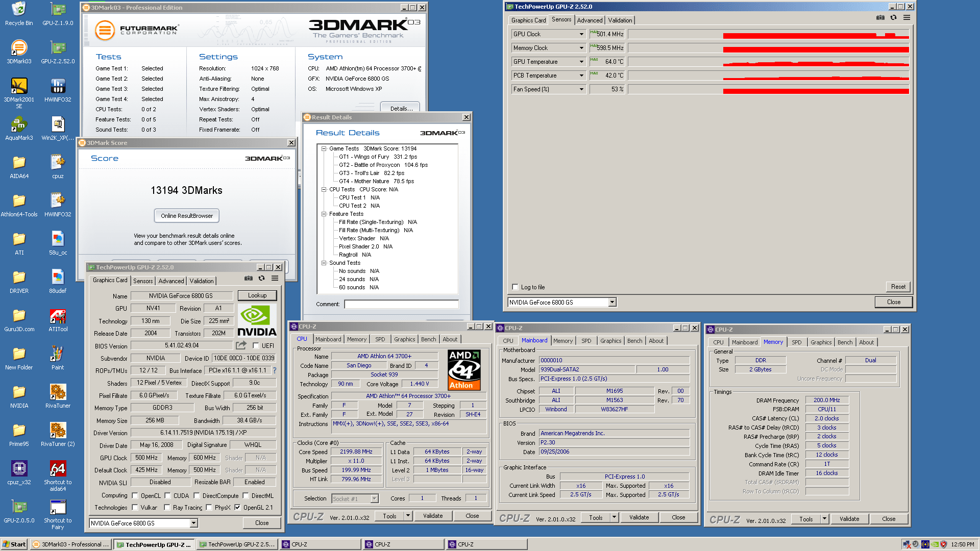
Task: Click Validate in CPU-Z Memory window
Action: pos(849,519)
